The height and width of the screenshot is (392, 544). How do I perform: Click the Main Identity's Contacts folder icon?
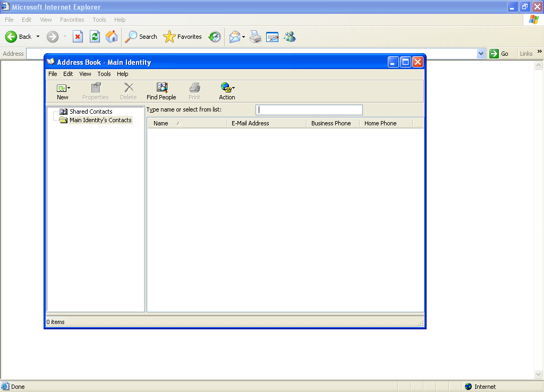(x=64, y=120)
